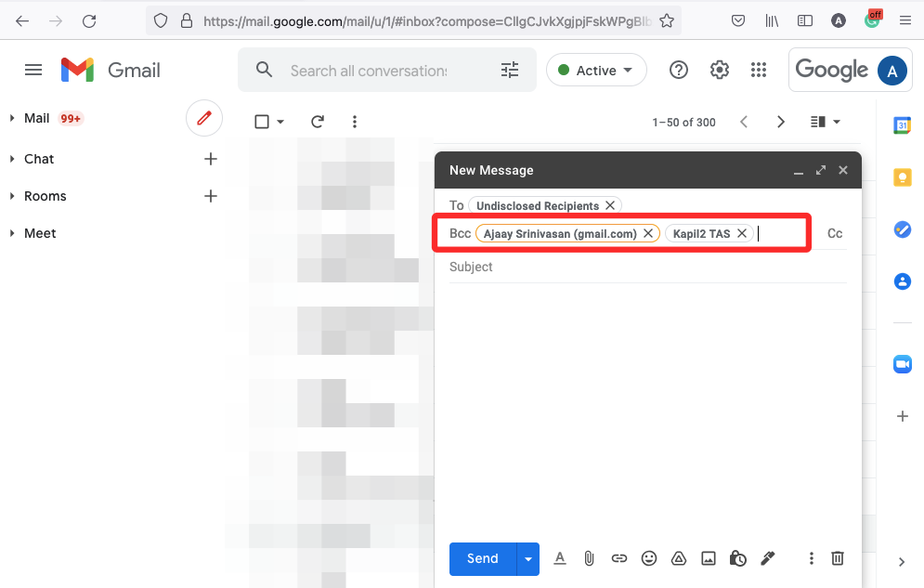Select all conversations checkbox
The image size is (924, 588).
tap(261, 121)
